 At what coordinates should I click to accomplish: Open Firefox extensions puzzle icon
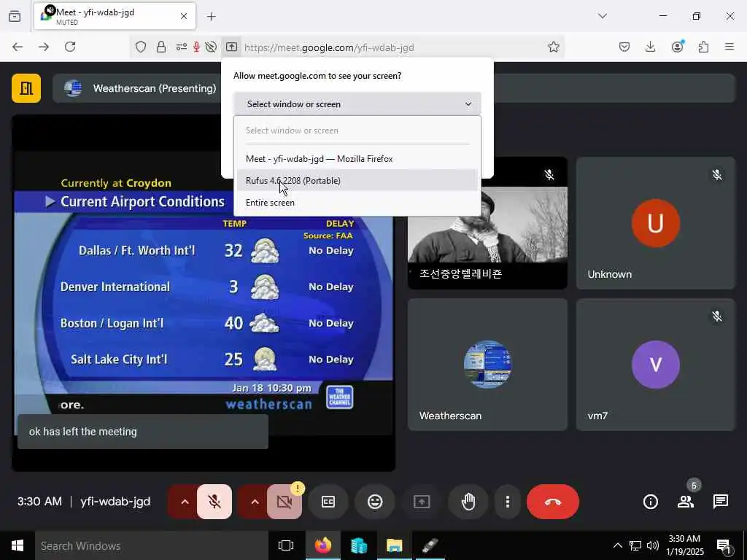click(x=703, y=47)
